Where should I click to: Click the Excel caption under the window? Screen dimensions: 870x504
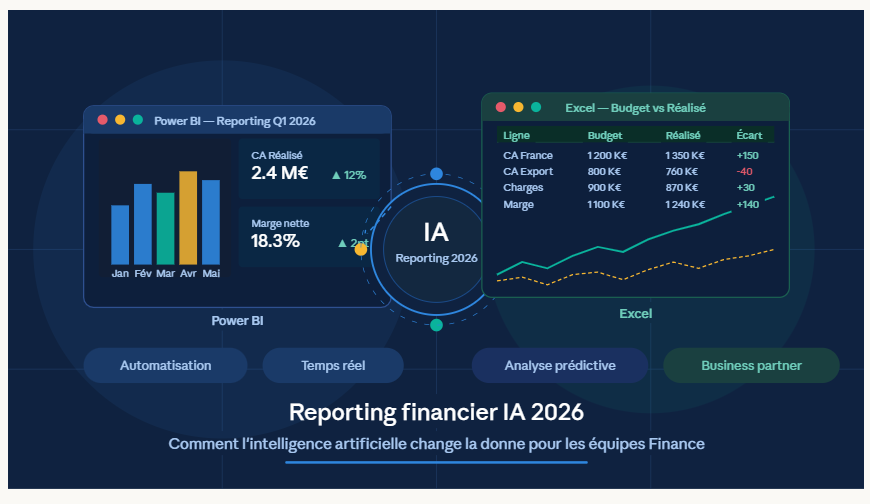[636, 314]
